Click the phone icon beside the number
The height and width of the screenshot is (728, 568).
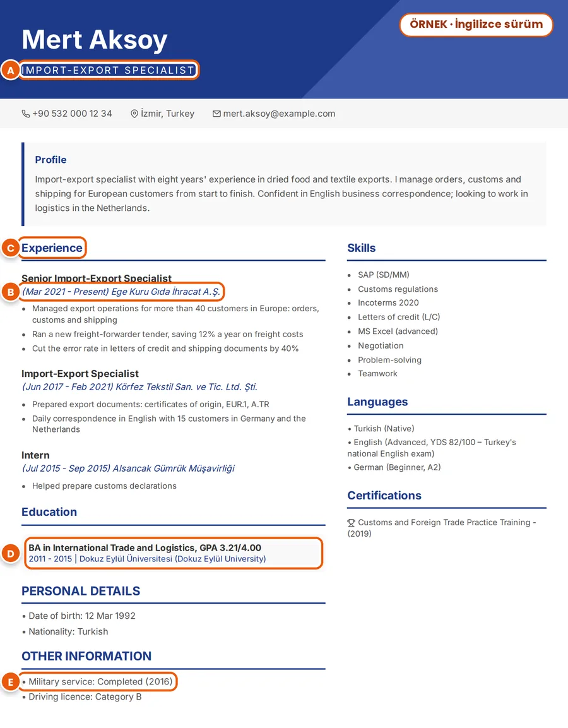click(x=25, y=114)
